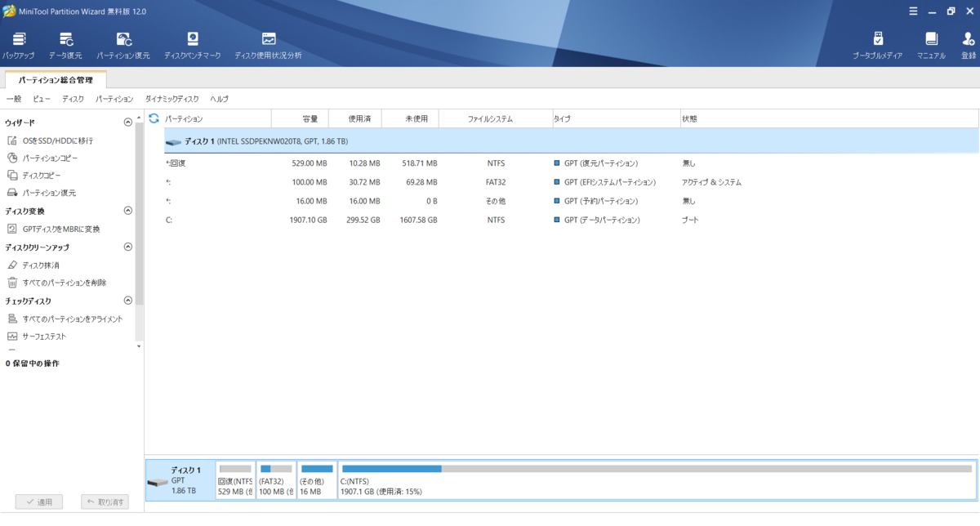Select the 100.00 MB FAT32 partition row
This screenshot has width=980, height=526.
tap(571, 182)
